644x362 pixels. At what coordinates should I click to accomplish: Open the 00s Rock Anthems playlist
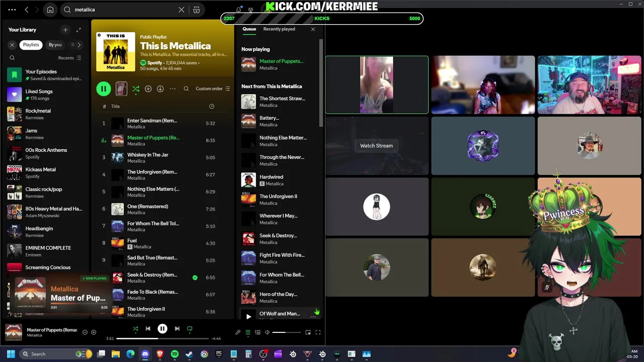[46, 153]
